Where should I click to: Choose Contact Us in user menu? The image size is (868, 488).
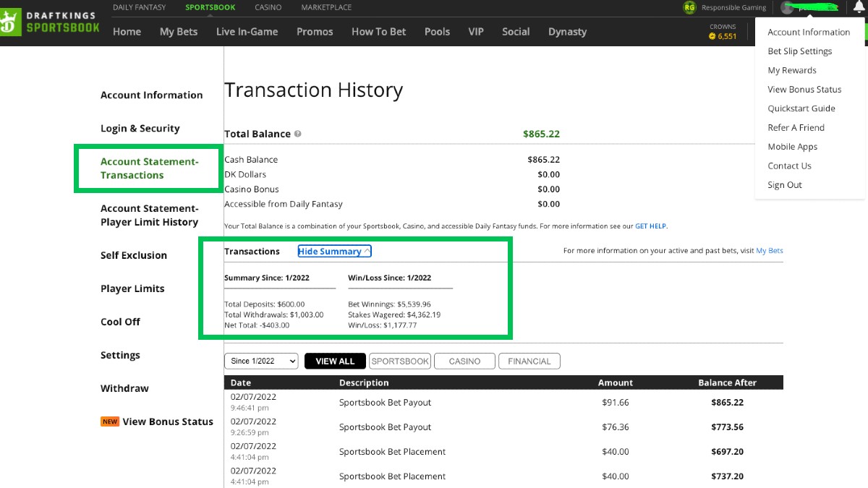[789, 166]
